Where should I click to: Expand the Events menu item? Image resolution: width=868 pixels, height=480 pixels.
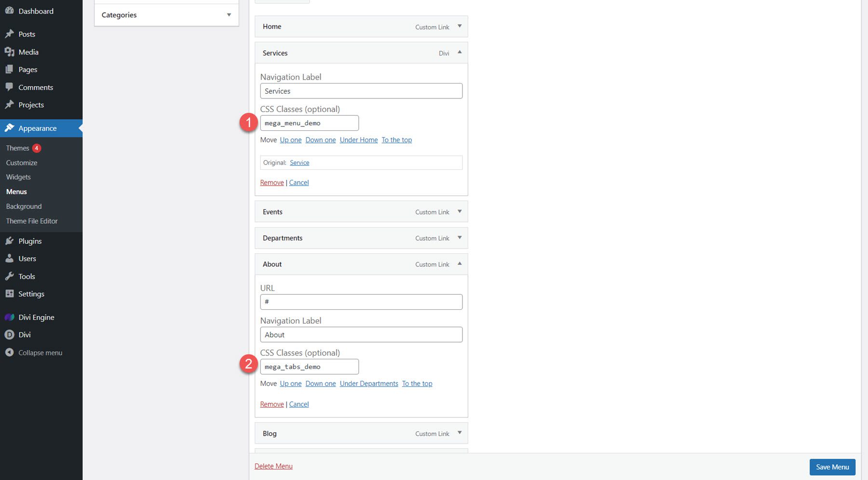pos(460,211)
